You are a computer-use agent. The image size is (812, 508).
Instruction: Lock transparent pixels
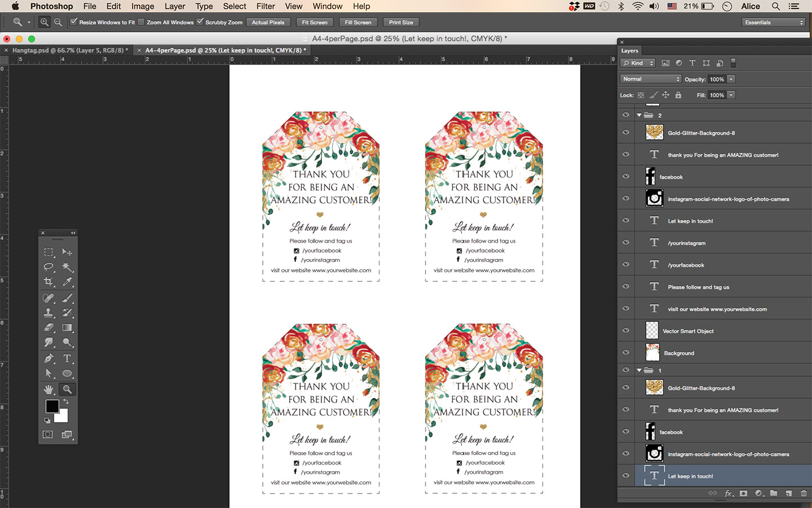(641, 95)
